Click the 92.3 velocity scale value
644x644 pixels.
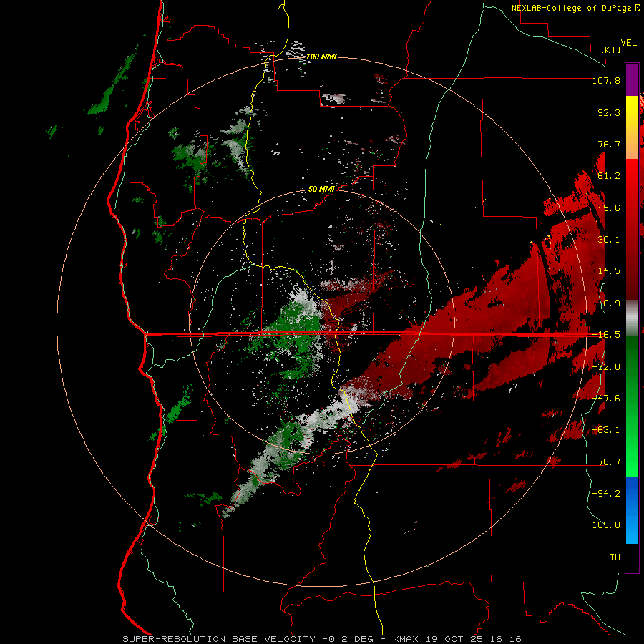pos(609,112)
